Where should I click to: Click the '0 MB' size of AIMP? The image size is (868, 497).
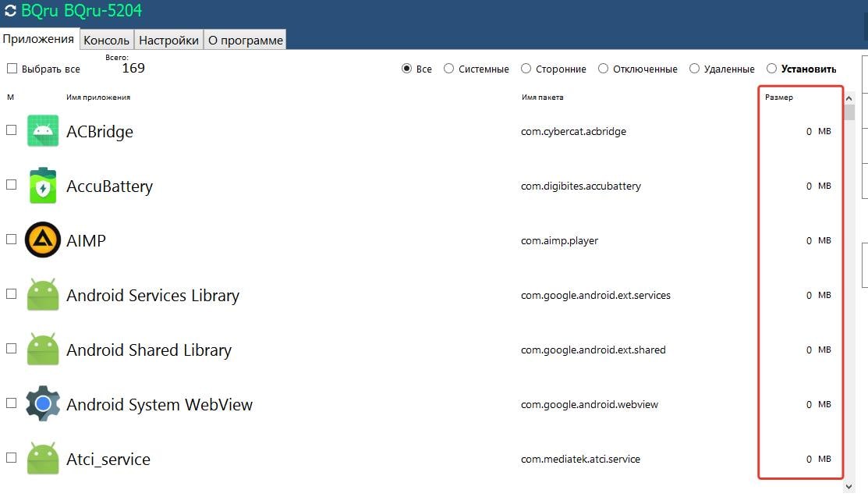[x=818, y=240]
